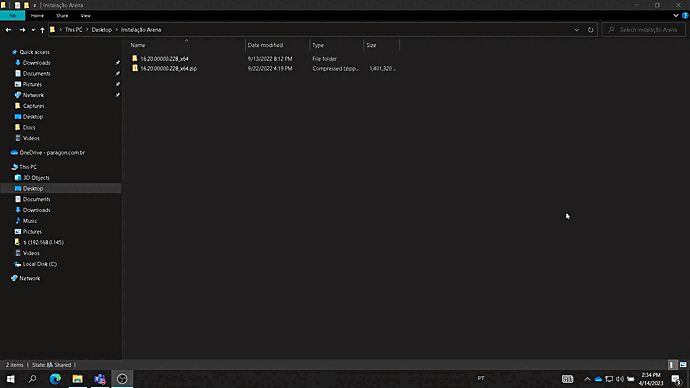Select the bottom Network sidebar entry

click(29, 278)
